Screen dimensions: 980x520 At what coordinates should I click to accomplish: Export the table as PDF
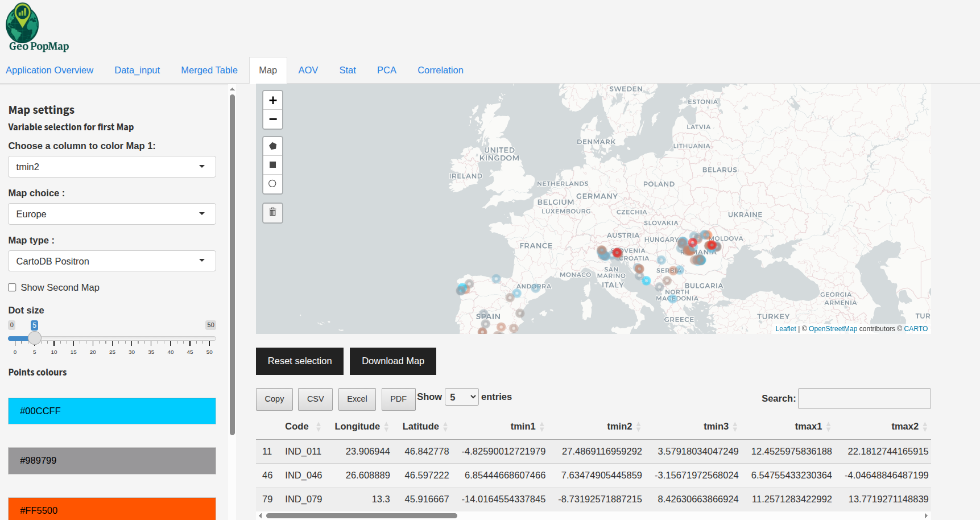click(x=398, y=399)
